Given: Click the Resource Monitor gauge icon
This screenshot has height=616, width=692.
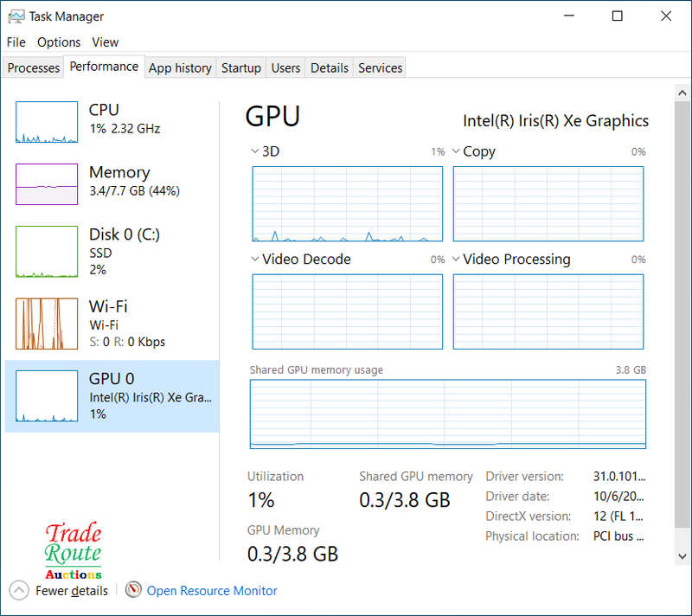Looking at the screenshot, I should 133,591.
